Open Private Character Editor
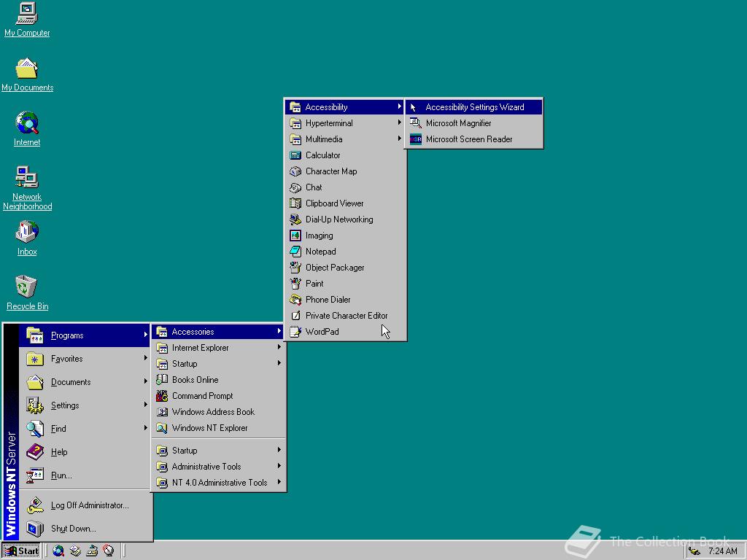This screenshot has width=747, height=560. pos(345,316)
